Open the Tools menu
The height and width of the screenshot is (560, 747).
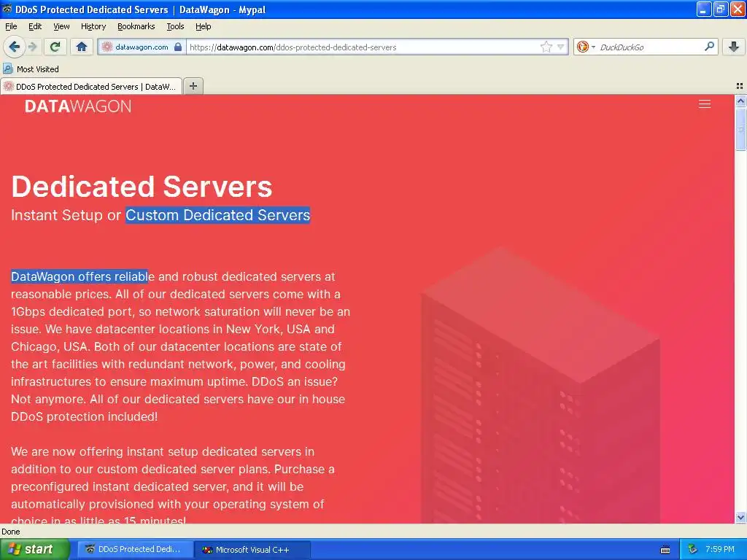pyautogui.click(x=175, y=26)
